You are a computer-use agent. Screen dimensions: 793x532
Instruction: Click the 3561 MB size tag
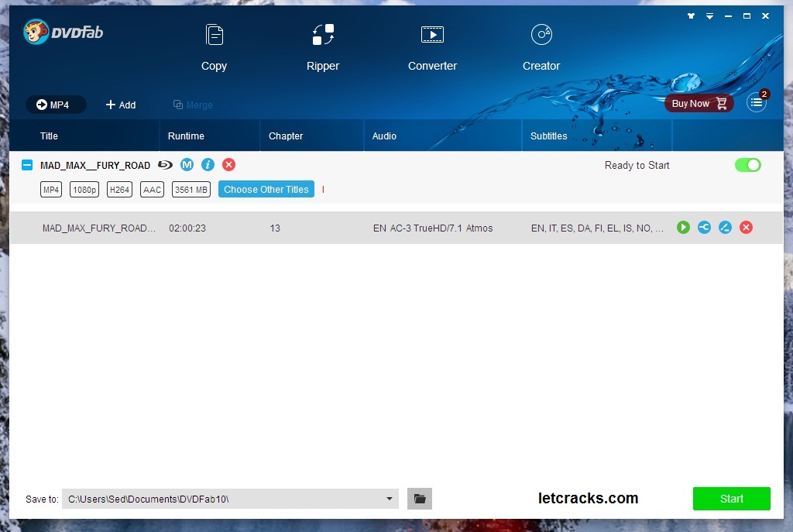tap(191, 190)
